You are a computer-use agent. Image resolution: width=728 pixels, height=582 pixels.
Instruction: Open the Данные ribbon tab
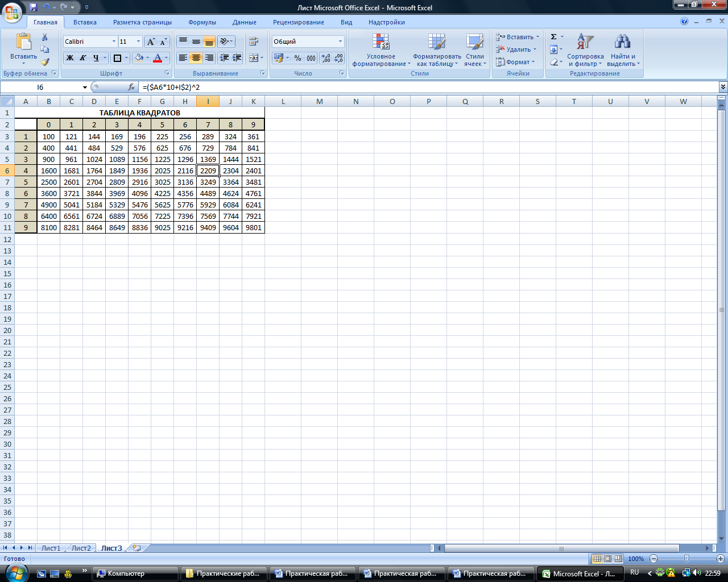pos(245,22)
